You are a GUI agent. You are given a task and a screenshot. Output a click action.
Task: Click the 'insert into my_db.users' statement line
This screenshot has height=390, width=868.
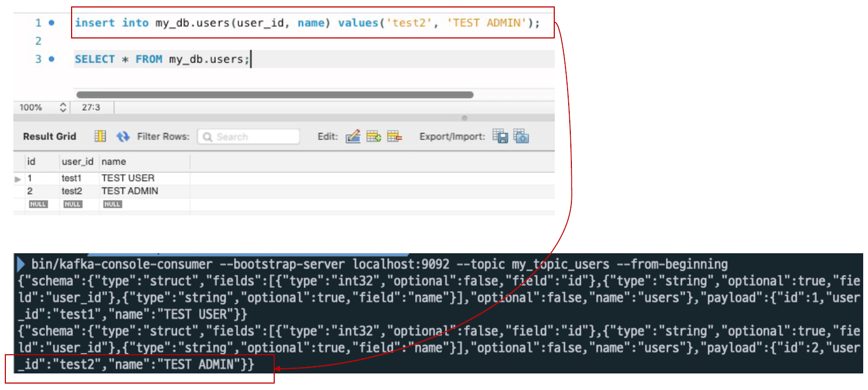tap(307, 23)
